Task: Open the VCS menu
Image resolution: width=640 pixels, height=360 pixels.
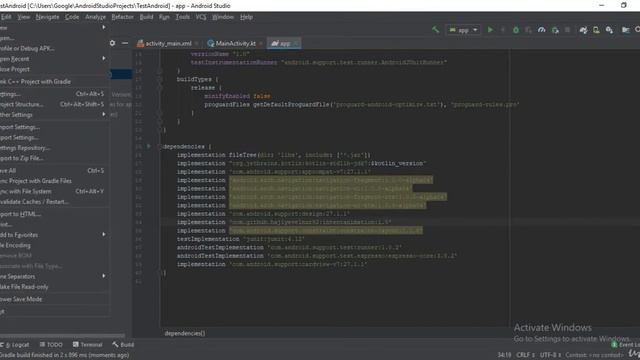Action: [x=201, y=17]
